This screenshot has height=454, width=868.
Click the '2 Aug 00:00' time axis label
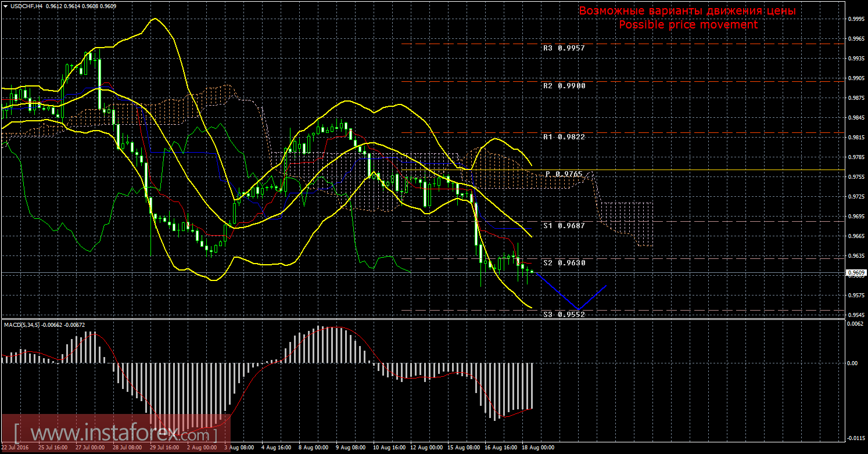[x=203, y=448]
